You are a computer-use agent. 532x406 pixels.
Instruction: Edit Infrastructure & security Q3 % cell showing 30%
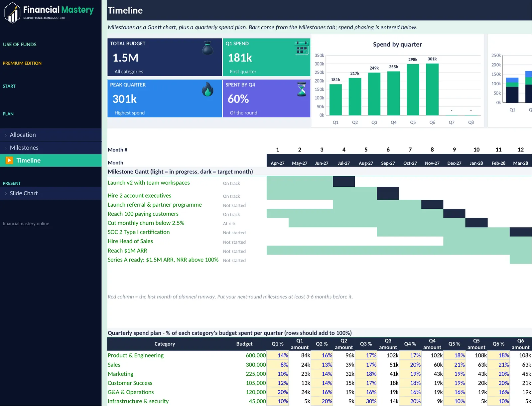coord(366,401)
